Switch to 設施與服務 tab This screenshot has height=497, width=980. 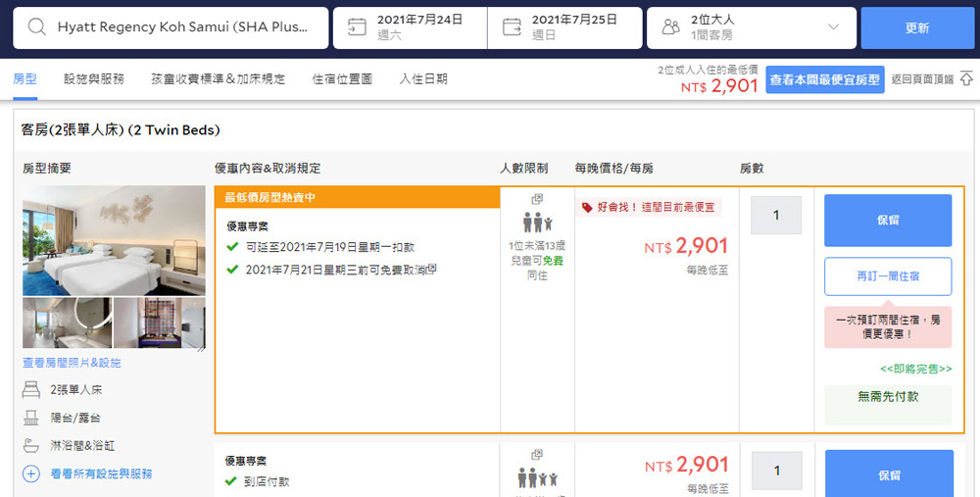[94, 78]
